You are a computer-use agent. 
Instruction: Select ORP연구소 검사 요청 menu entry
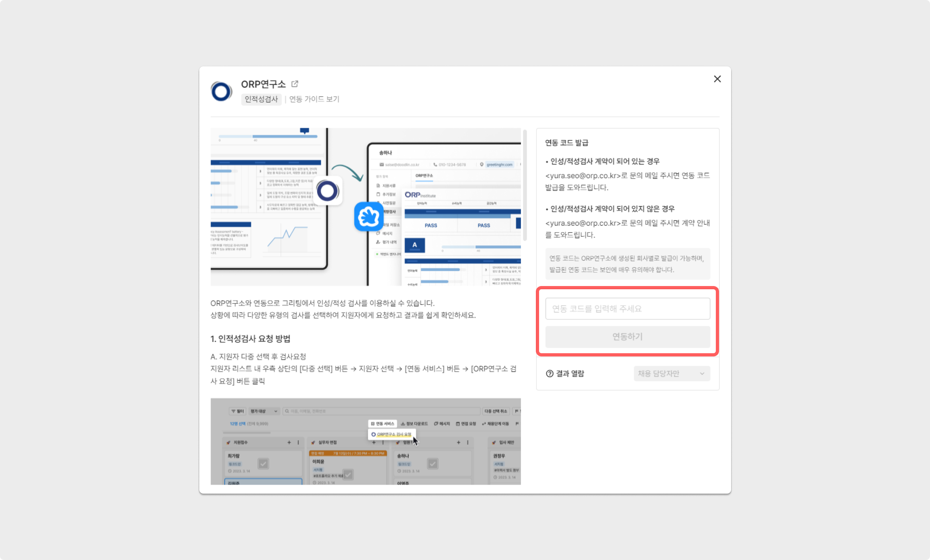392,434
